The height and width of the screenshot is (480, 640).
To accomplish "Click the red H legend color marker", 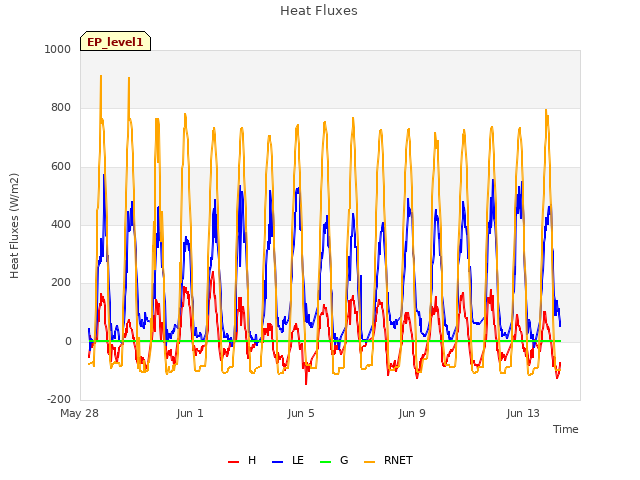I will (x=233, y=462).
